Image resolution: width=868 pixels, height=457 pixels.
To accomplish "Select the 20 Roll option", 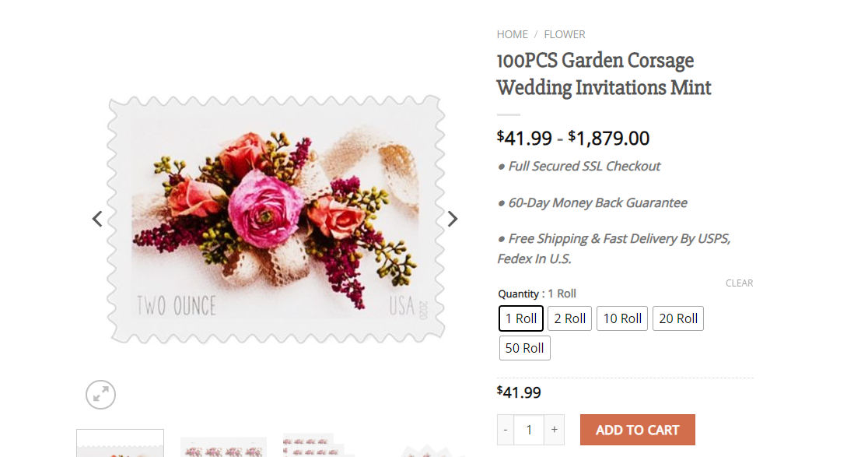I will click(x=678, y=318).
